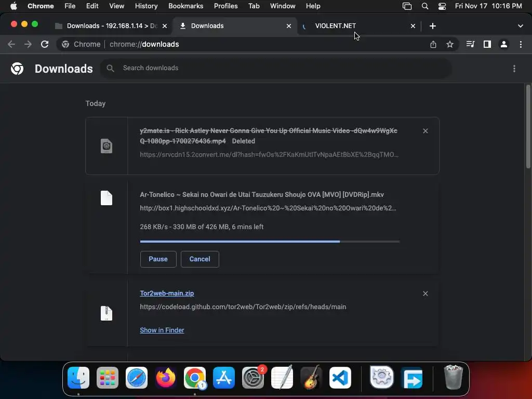Launch Safari from the Dock
532x399 pixels.
click(x=137, y=377)
